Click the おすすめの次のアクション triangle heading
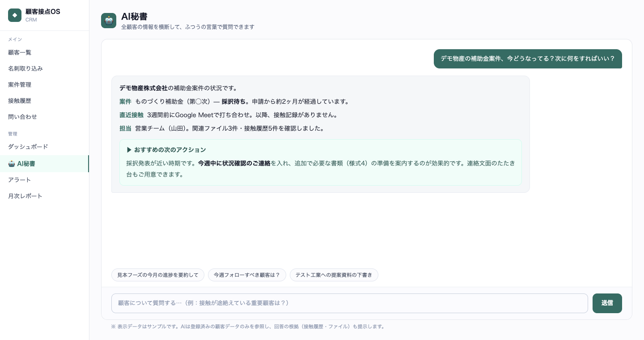Screen dimensions: 644x340 click(166, 150)
